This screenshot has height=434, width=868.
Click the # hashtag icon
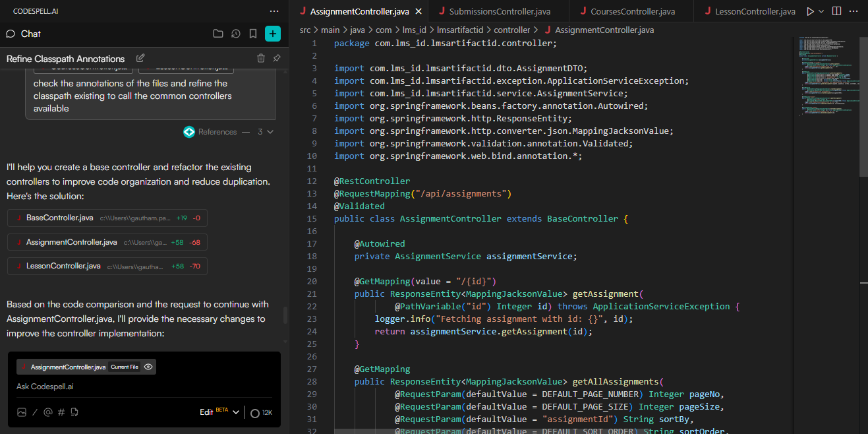[61, 412]
